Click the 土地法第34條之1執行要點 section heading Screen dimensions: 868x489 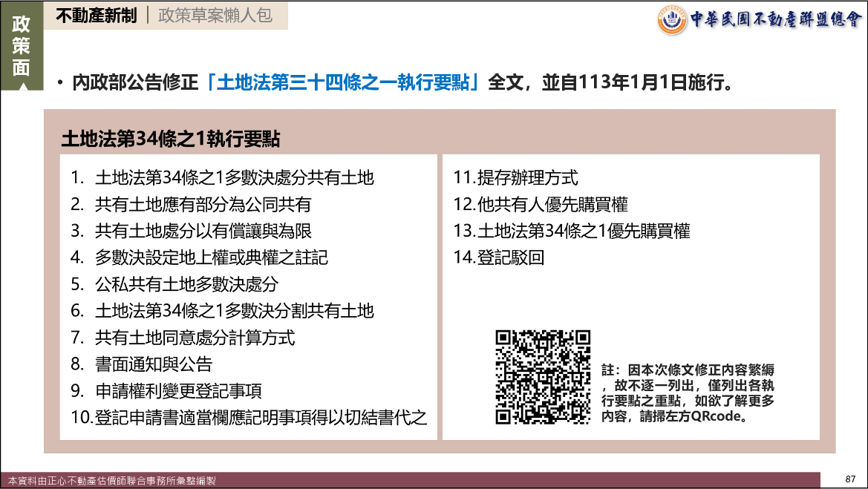tap(170, 139)
